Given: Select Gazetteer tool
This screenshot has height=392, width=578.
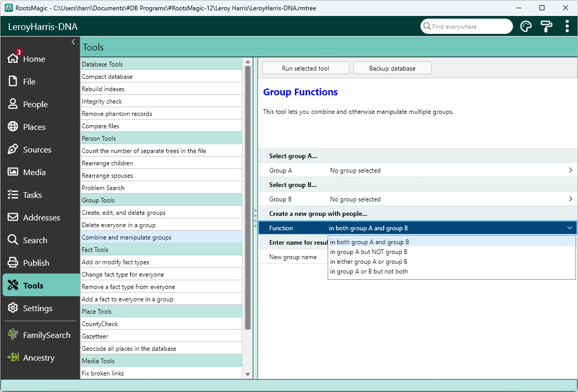Looking at the screenshot, I should (x=161, y=336).
